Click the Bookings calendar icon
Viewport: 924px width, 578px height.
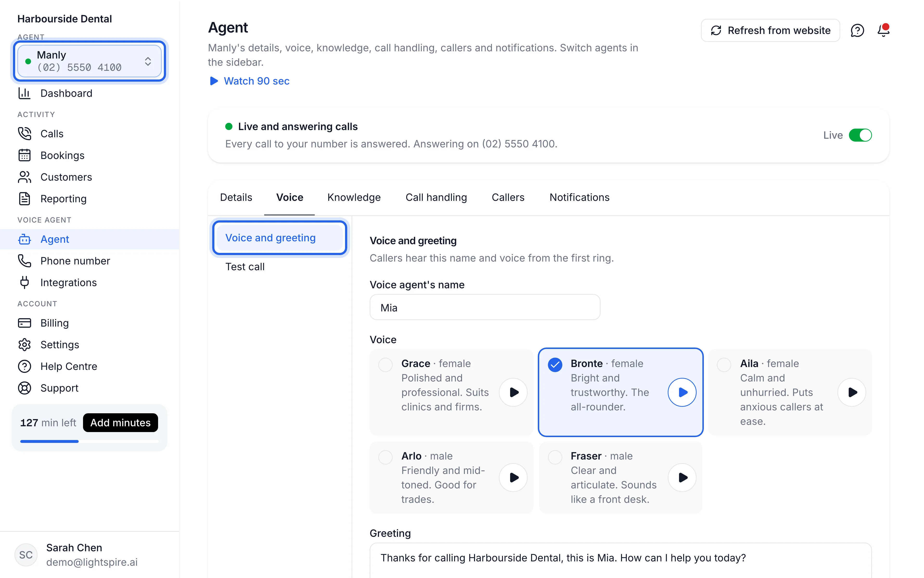point(25,155)
